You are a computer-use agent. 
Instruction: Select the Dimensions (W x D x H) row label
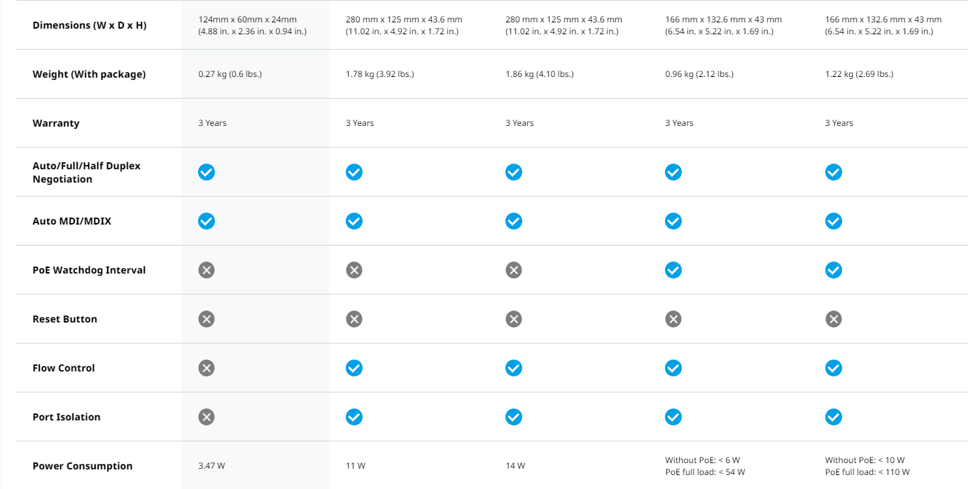(x=90, y=25)
